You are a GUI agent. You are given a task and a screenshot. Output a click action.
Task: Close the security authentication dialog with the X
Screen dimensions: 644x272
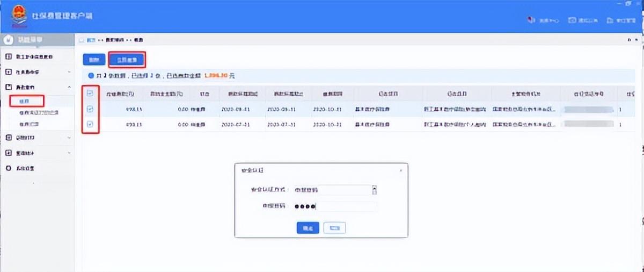tap(400, 170)
